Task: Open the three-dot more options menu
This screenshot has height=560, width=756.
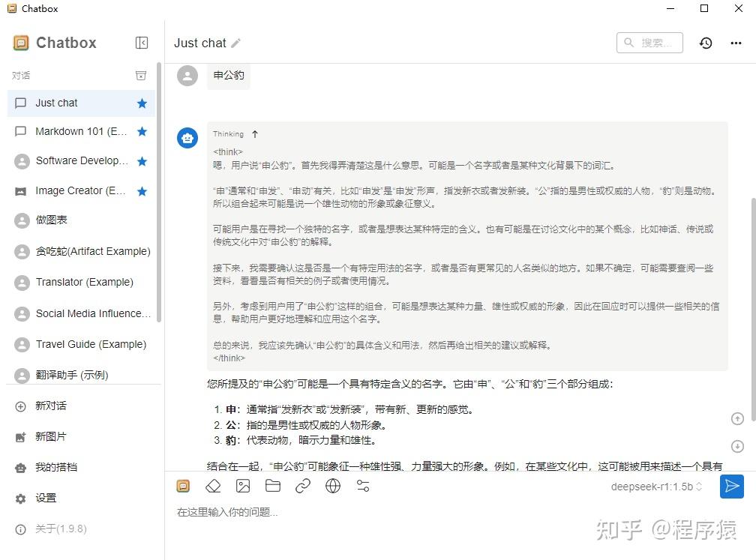Action: click(x=736, y=43)
